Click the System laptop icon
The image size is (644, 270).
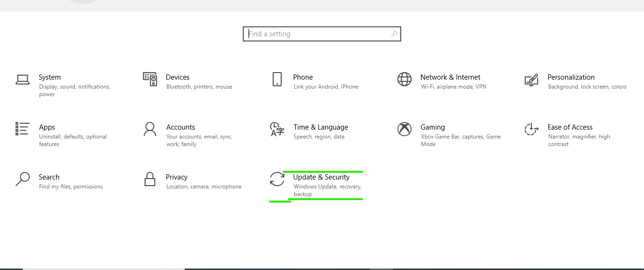23,80
